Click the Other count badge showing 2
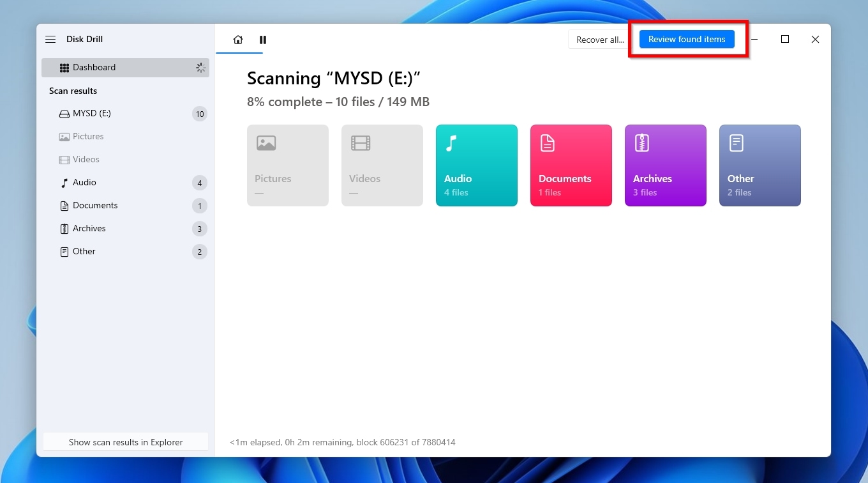Image resolution: width=868 pixels, height=483 pixels. pos(200,252)
